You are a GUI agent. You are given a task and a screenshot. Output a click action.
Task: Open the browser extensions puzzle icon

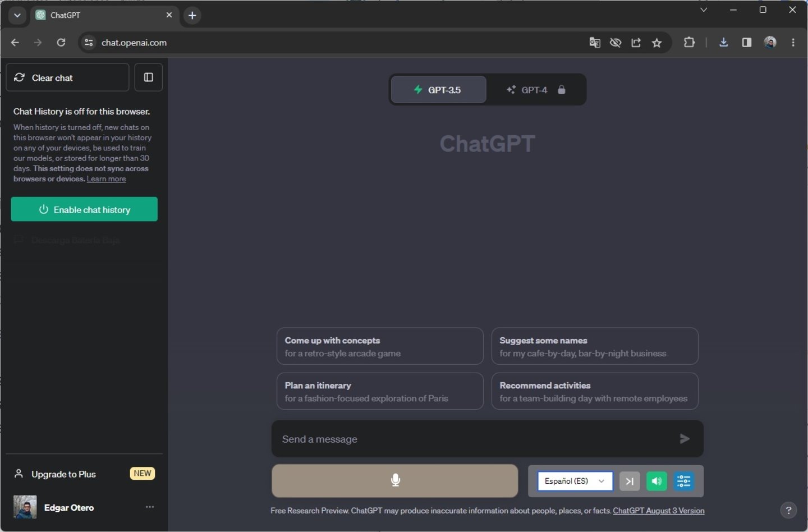coord(689,43)
